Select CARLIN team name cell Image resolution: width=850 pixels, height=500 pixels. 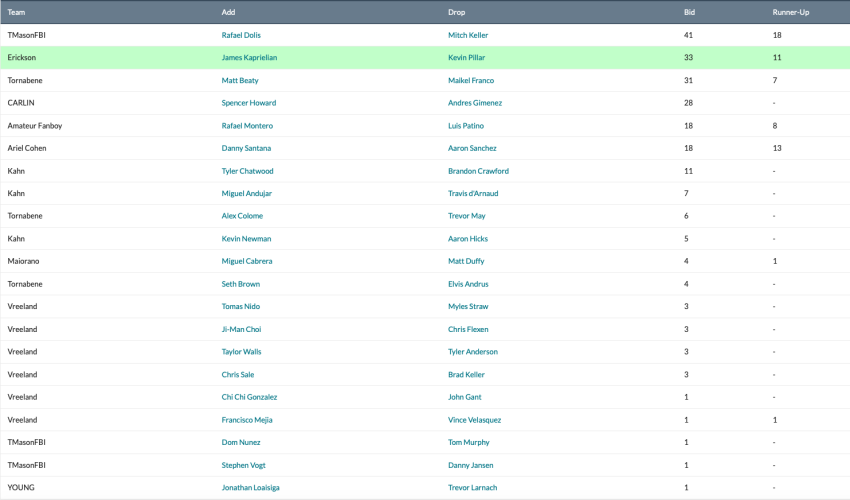tap(21, 103)
